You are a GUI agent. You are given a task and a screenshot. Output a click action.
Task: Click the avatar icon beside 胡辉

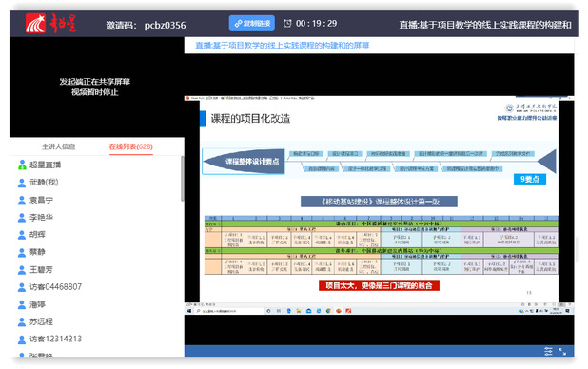pos(22,235)
